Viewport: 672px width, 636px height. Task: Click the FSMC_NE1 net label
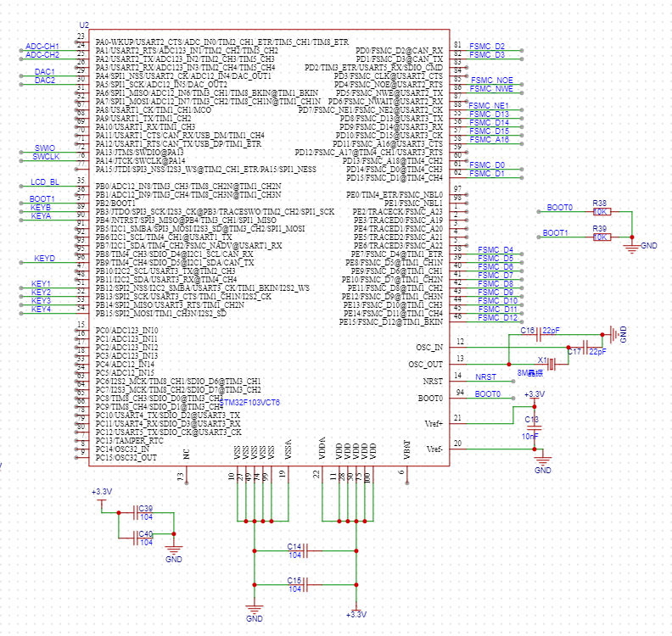coord(489,106)
